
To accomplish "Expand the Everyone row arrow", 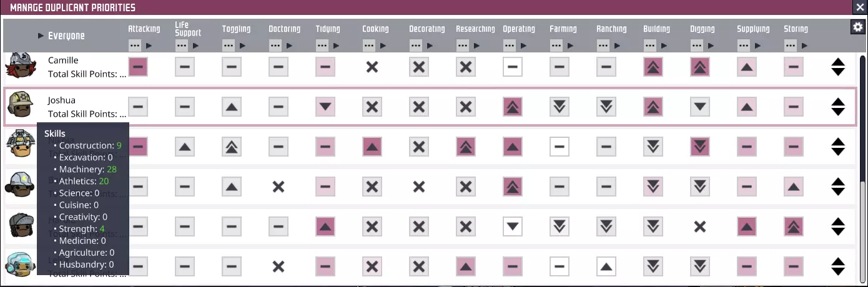I will tap(41, 36).
